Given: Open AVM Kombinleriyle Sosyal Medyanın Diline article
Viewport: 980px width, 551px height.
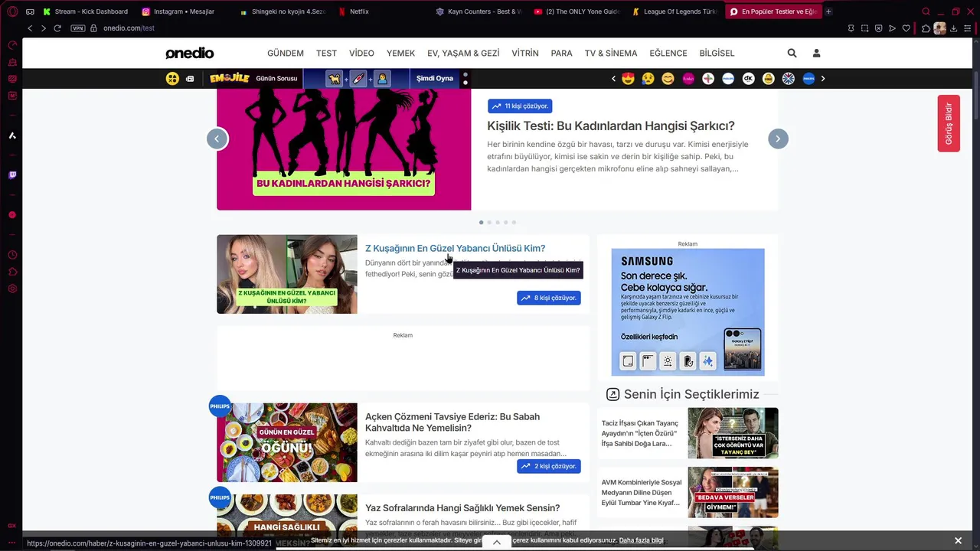Looking at the screenshot, I should 642,493.
